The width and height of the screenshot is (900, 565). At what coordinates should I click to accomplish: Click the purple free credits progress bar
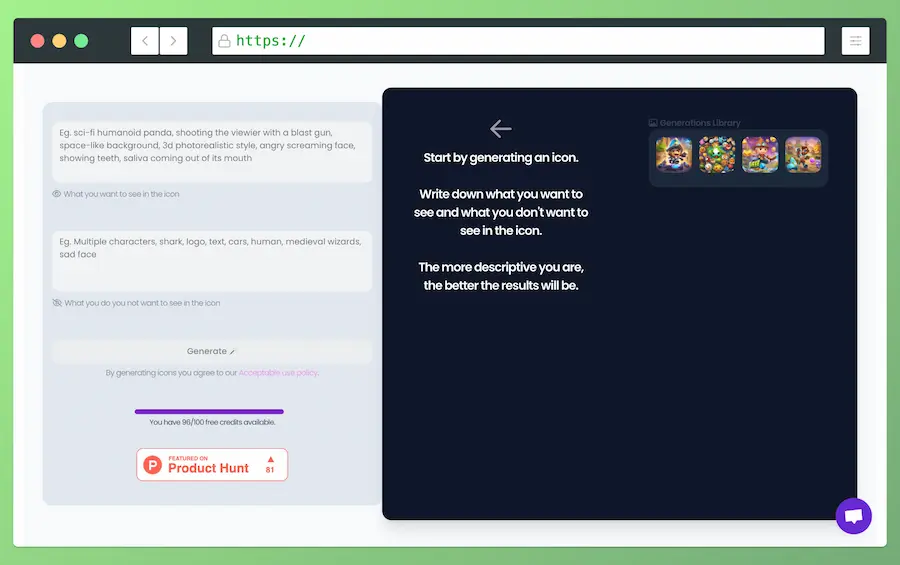209,411
